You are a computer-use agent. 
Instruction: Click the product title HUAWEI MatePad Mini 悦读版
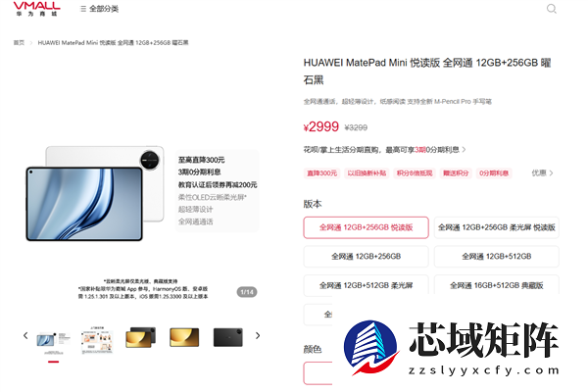(x=427, y=71)
